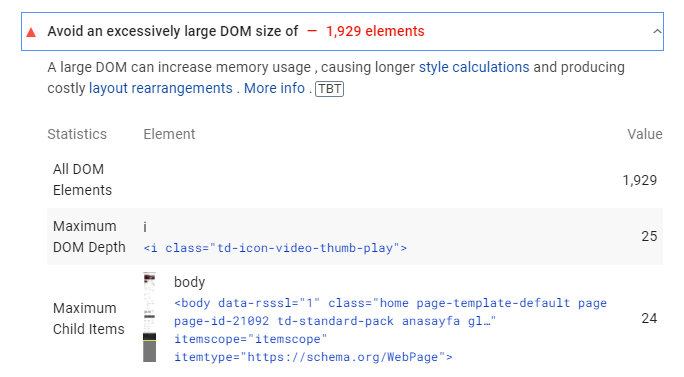684x377 pixels.
Task: Follow the More info link
Action: point(274,88)
